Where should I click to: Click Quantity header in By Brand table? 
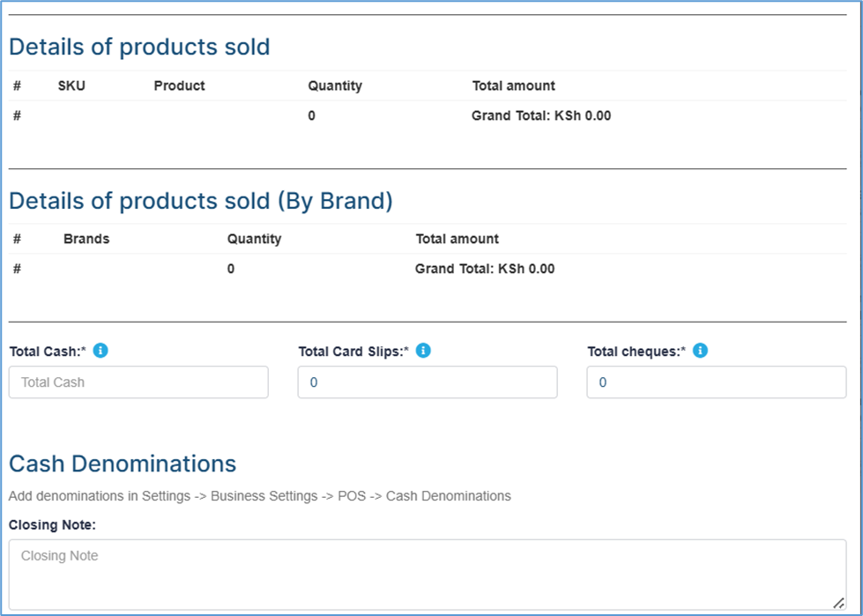pyautogui.click(x=254, y=239)
